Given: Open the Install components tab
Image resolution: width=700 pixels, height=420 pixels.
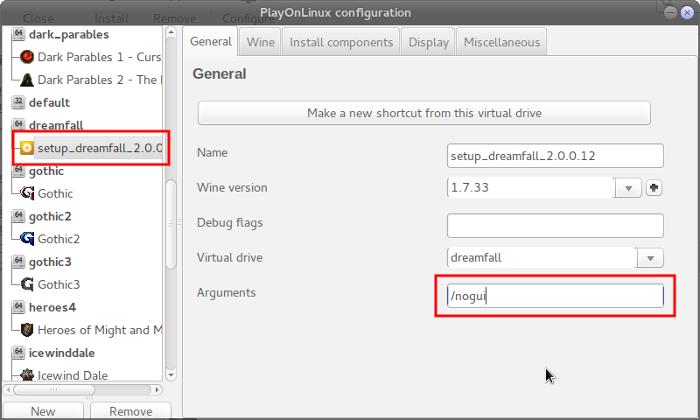Looking at the screenshot, I should click(x=342, y=42).
